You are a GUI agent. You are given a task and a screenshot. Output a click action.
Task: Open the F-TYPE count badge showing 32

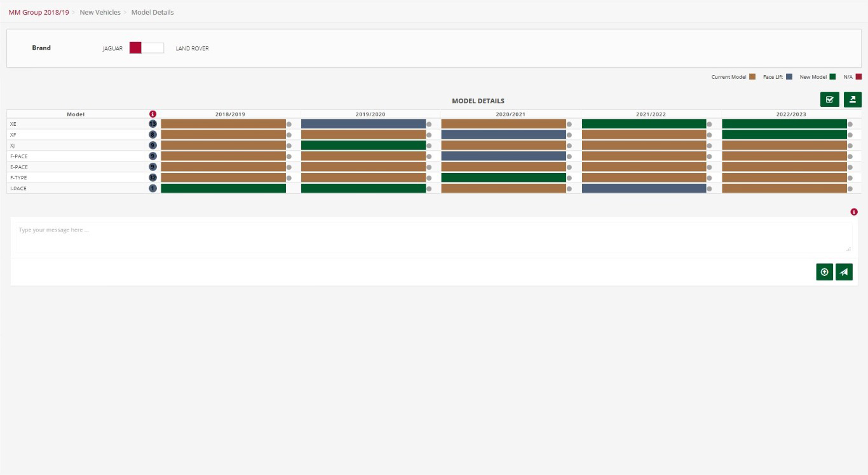[153, 178]
